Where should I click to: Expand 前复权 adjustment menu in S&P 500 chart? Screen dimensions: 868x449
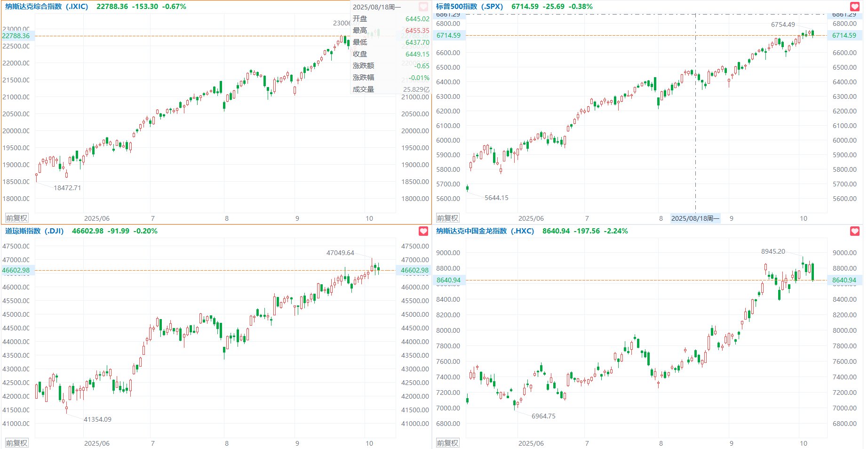click(447, 218)
